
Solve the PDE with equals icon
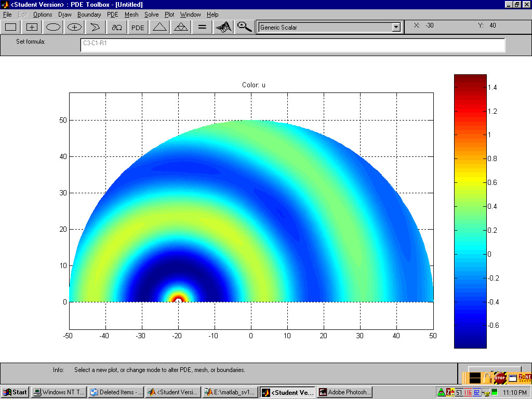[202, 27]
